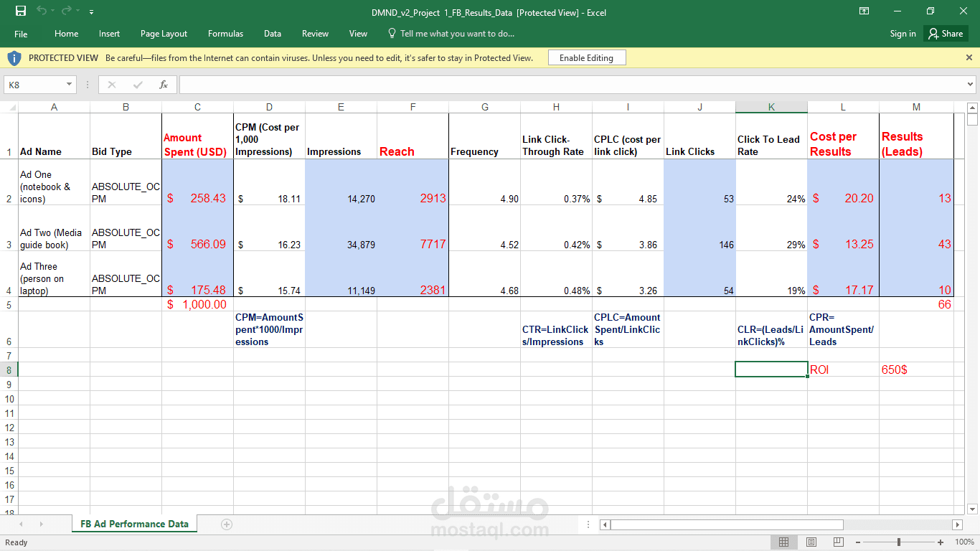980x551 pixels.
Task: Click the previous sheet navigation arrow
Action: [21, 524]
